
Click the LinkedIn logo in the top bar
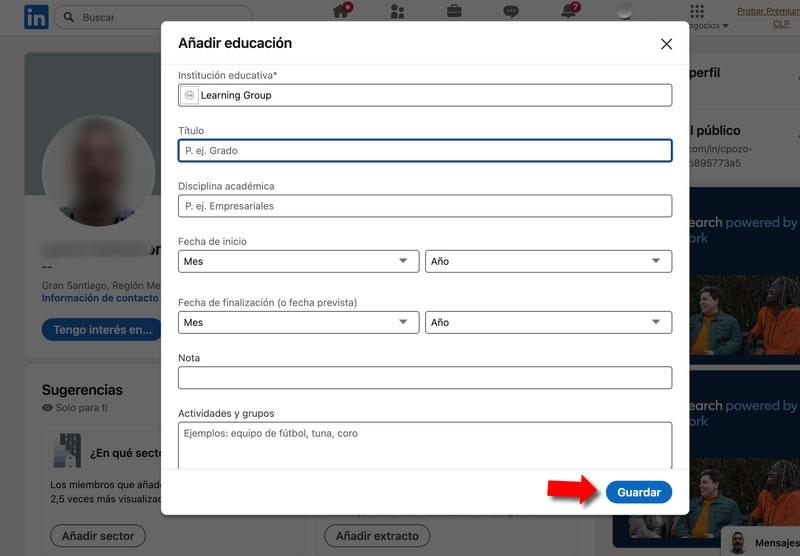[36, 17]
